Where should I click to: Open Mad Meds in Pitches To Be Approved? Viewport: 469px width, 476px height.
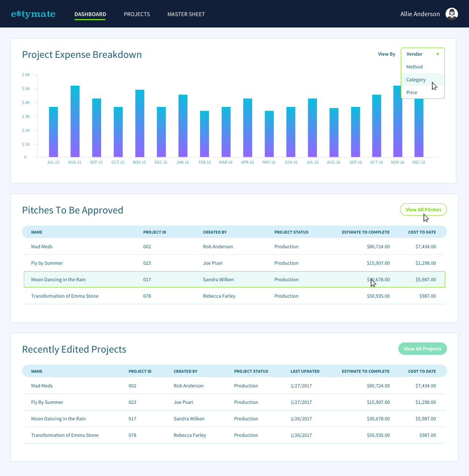(42, 246)
